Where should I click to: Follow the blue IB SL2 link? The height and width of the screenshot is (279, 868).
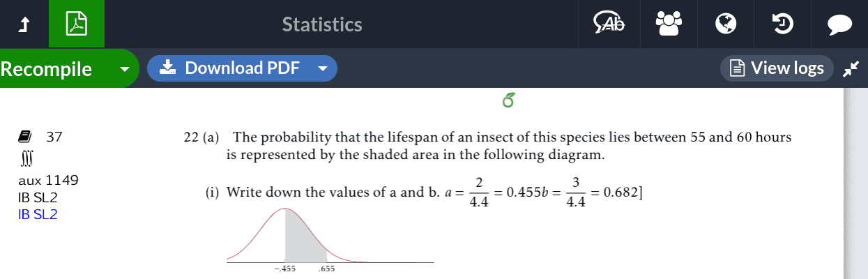(38, 214)
